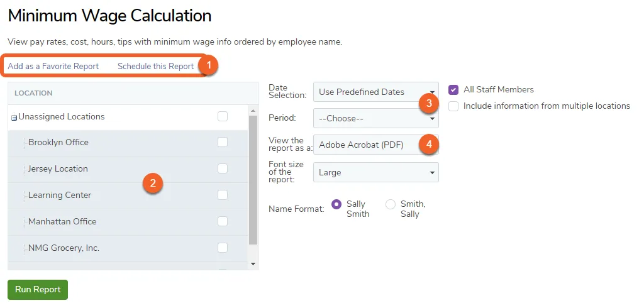The image size is (644, 308).
Task: Check the NMG Grocery, Inc. checkbox
Action: pos(223,248)
